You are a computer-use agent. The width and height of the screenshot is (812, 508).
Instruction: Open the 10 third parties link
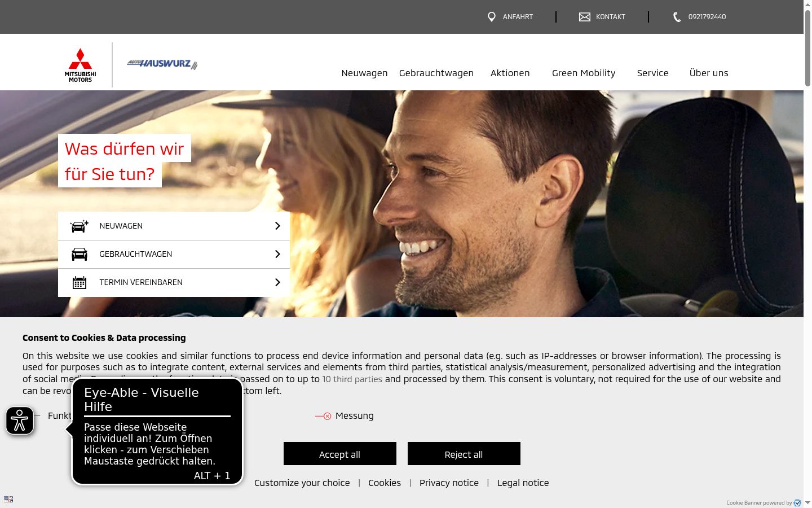tap(352, 379)
